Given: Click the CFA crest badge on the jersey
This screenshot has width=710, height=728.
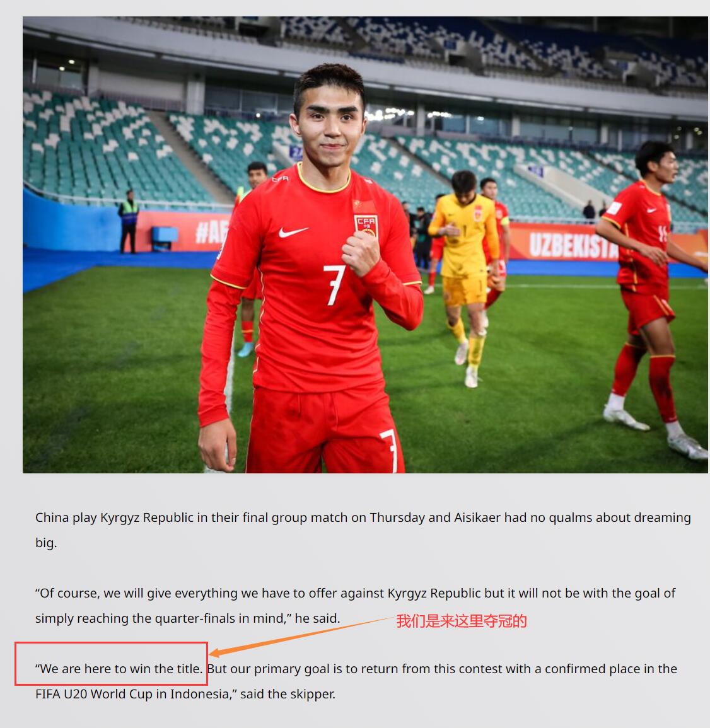Looking at the screenshot, I should (366, 225).
